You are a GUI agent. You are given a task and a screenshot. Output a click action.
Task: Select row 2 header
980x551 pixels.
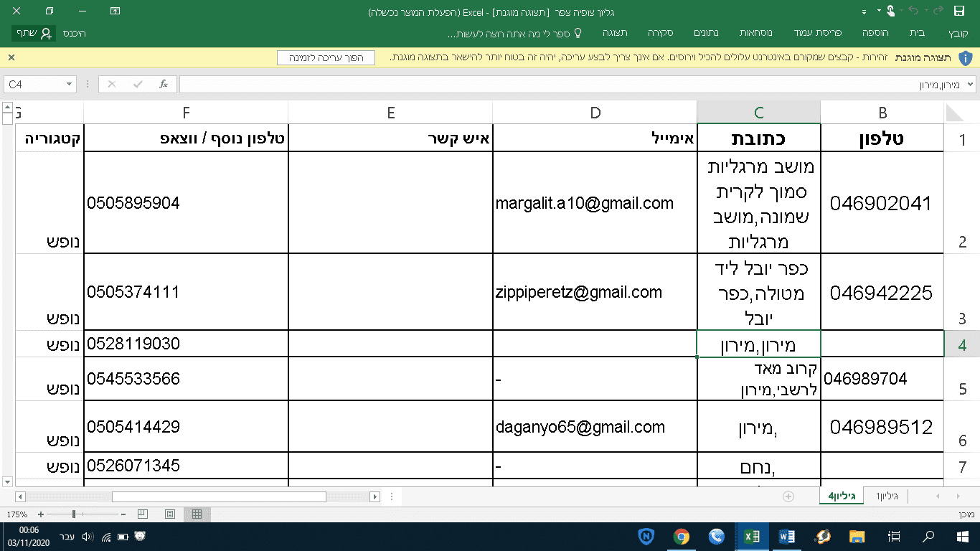click(x=962, y=202)
